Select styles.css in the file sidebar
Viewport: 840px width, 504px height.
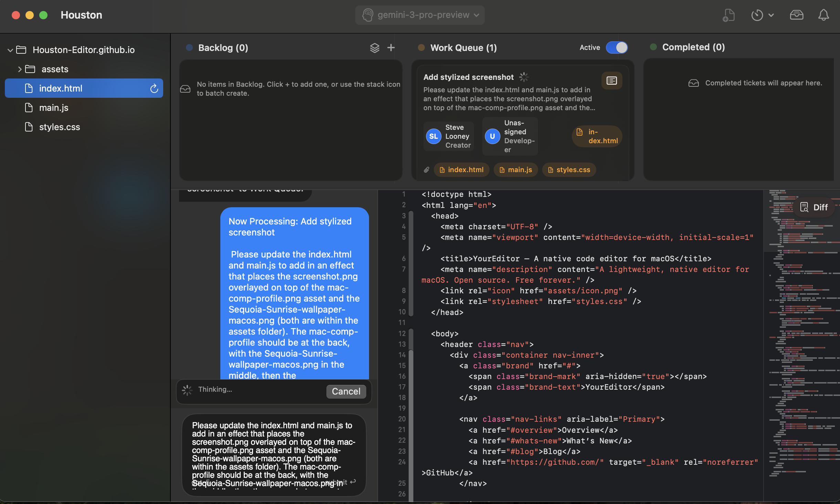[x=59, y=127]
